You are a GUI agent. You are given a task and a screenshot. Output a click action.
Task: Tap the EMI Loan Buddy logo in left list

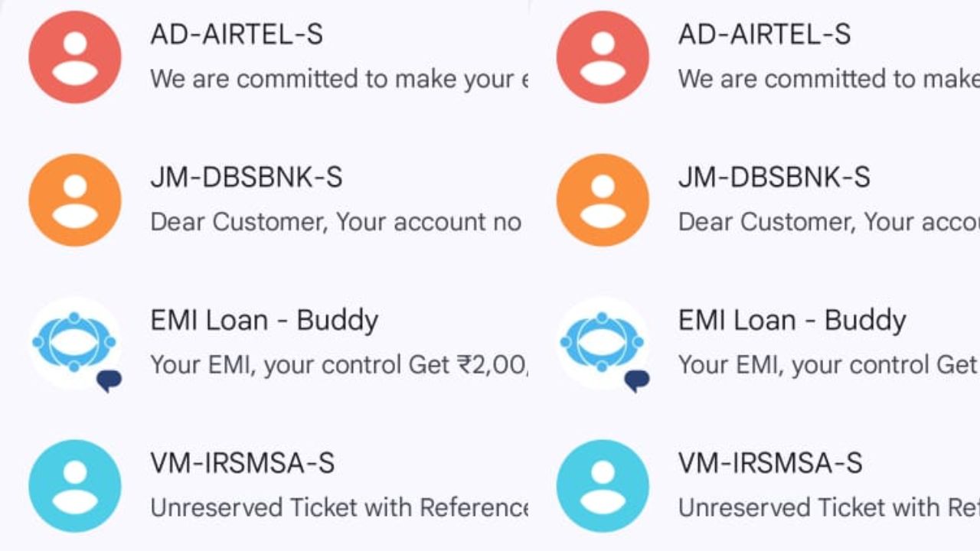point(75,343)
